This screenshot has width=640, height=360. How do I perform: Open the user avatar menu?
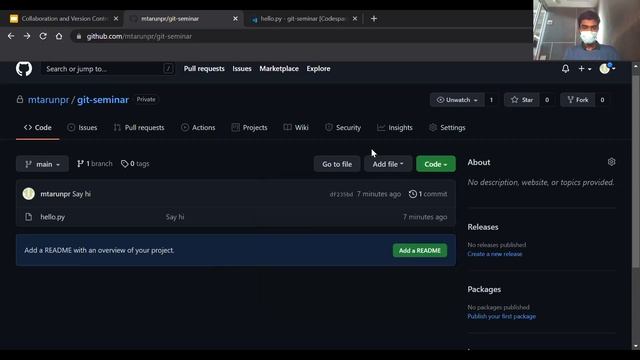click(x=607, y=69)
